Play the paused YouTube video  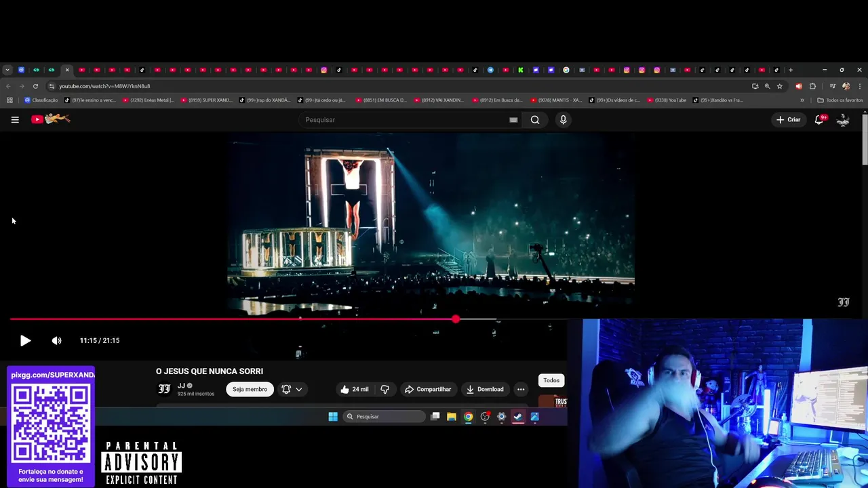click(25, 341)
